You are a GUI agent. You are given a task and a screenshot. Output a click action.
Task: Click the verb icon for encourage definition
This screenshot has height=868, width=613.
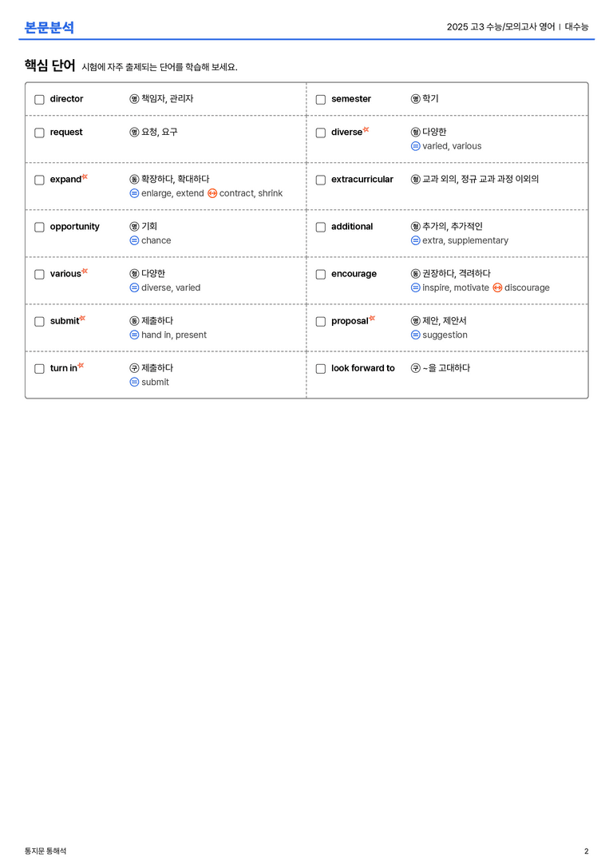coord(416,273)
